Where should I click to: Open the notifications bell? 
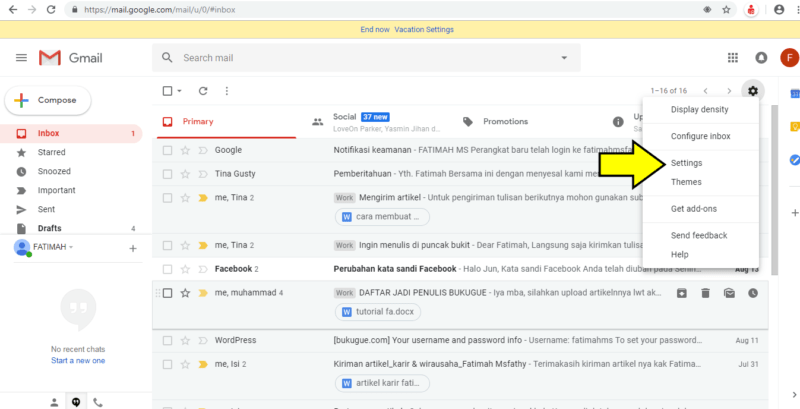click(x=761, y=58)
